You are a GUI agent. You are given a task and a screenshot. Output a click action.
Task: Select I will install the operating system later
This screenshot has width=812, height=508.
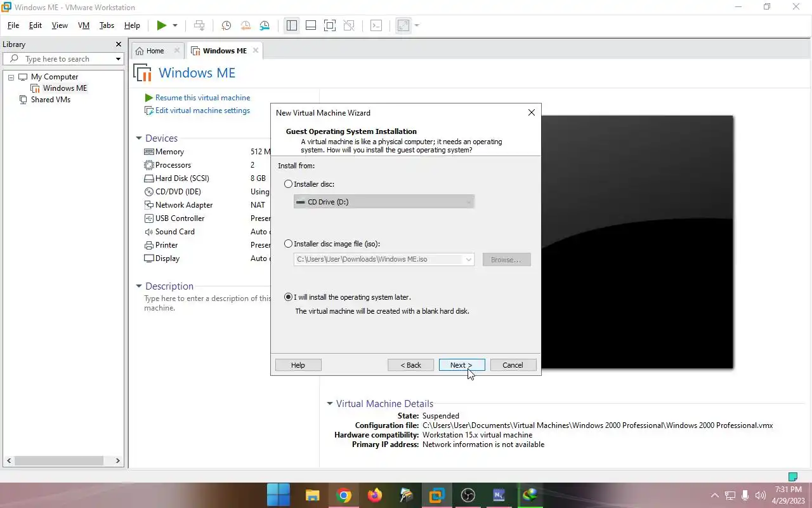coord(289,297)
